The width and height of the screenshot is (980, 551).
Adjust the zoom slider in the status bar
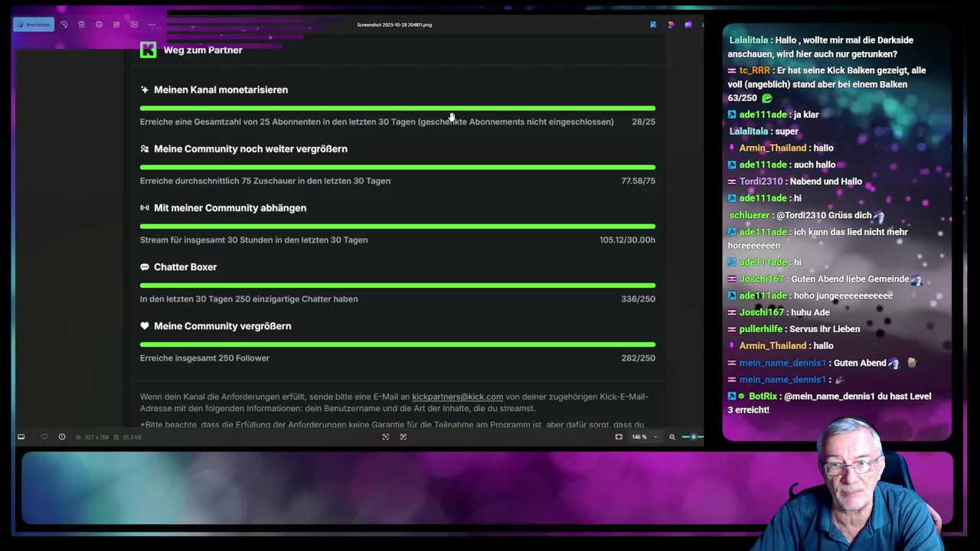coord(691,437)
